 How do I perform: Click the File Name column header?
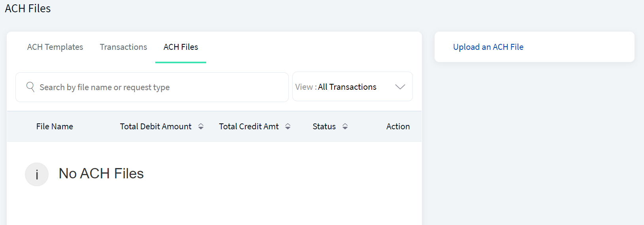(55, 127)
